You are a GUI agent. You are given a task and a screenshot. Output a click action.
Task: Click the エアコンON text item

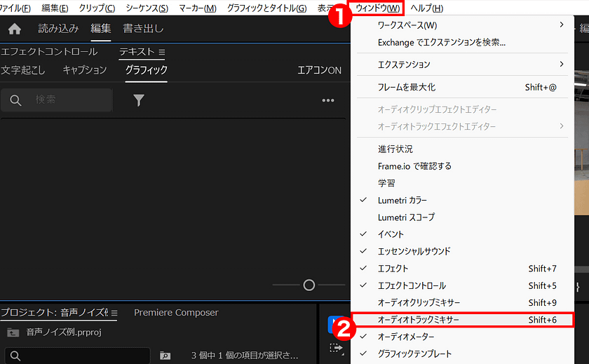pyautogui.click(x=319, y=70)
